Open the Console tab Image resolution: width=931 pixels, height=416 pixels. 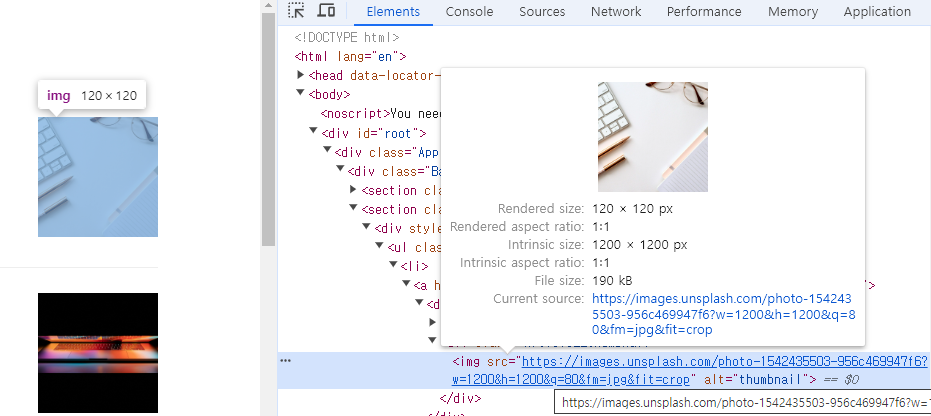pyautogui.click(x=469, y=11)
